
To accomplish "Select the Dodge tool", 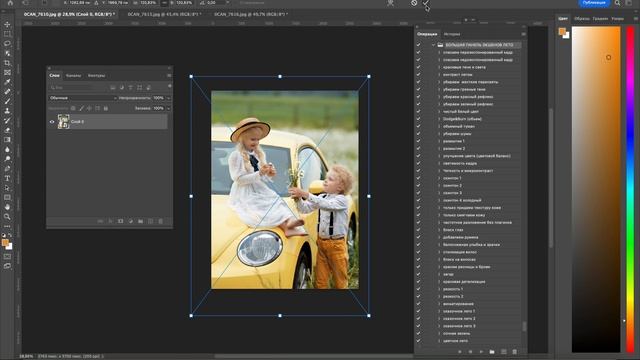I will click(x=7, y=159).
